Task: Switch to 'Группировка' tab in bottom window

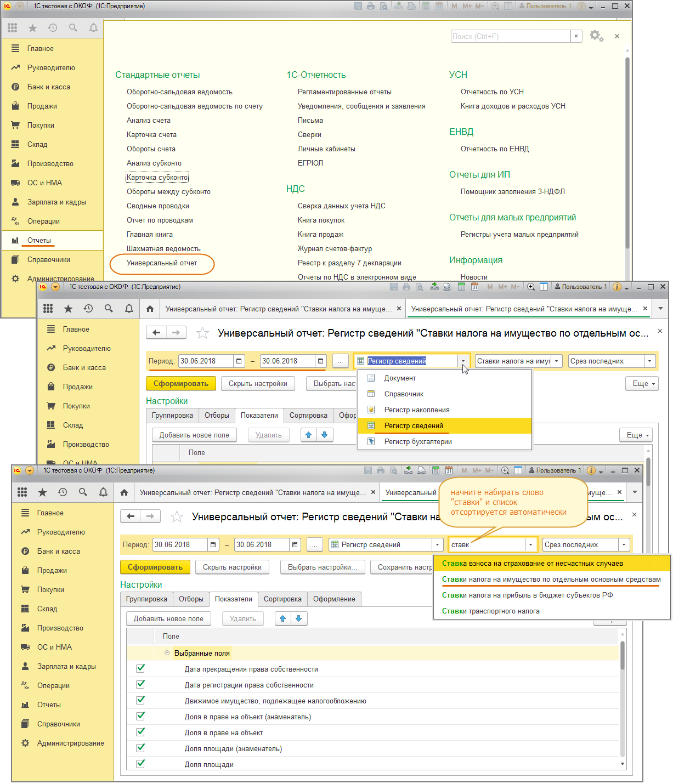Action: pos(146,599)
